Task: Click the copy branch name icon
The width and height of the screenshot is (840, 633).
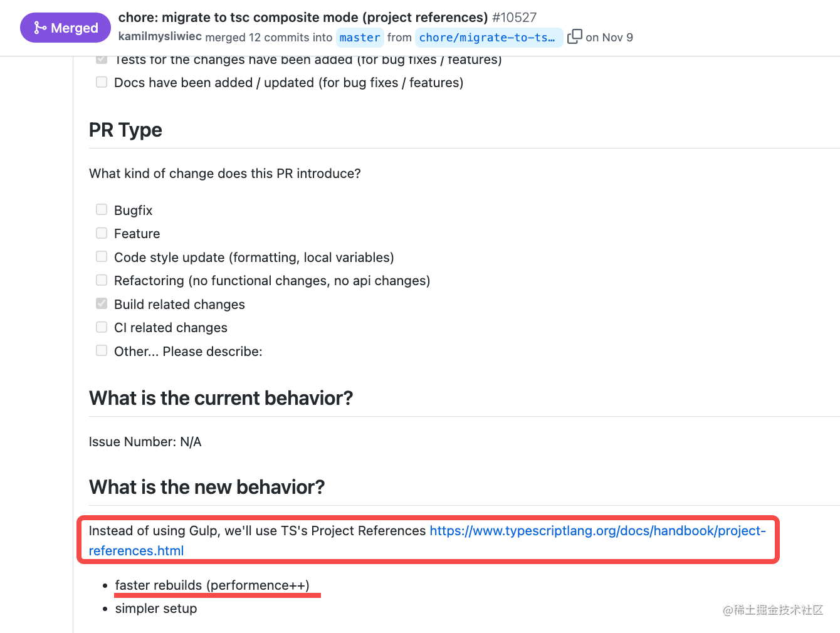Action: click(x=574, y=37)
